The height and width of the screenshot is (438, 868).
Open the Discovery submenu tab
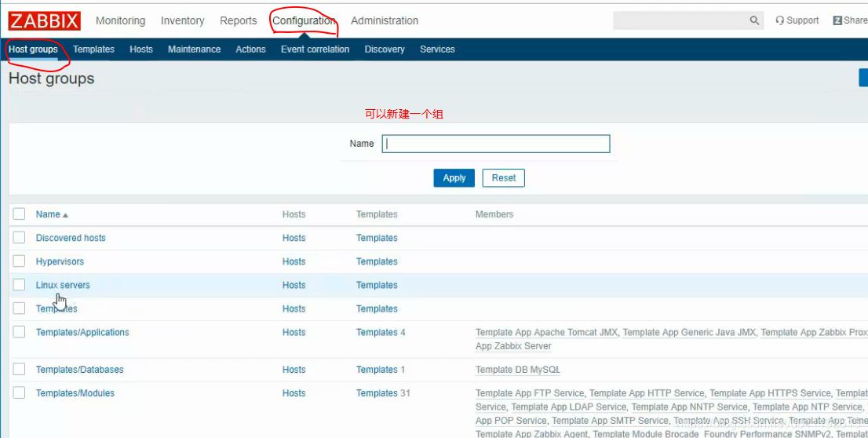coord(385,49)
